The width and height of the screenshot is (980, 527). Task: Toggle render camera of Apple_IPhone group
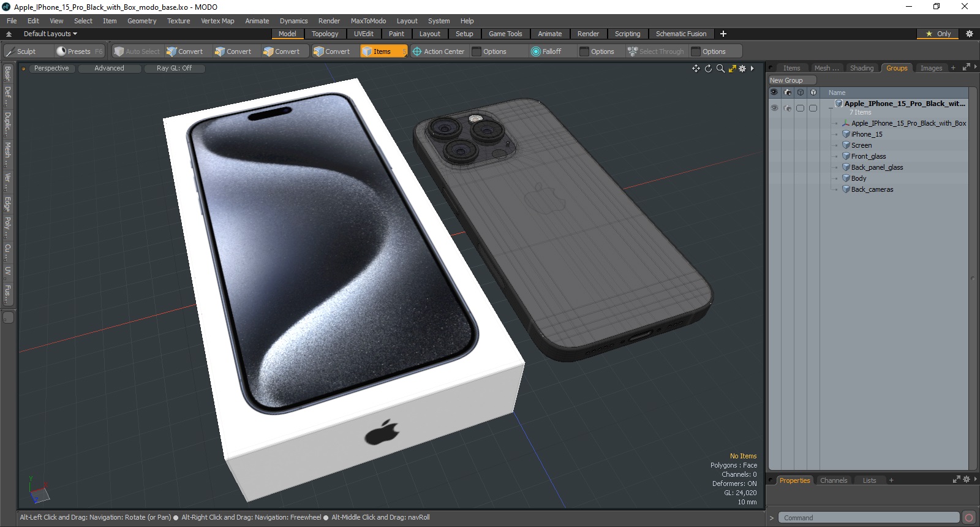point(788,108)
